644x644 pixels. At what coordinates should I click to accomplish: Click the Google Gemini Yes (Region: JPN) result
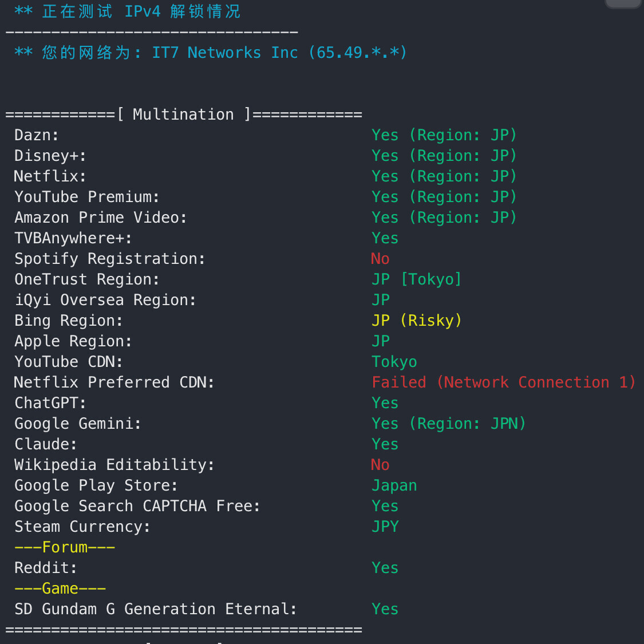[x=448, y=424]
